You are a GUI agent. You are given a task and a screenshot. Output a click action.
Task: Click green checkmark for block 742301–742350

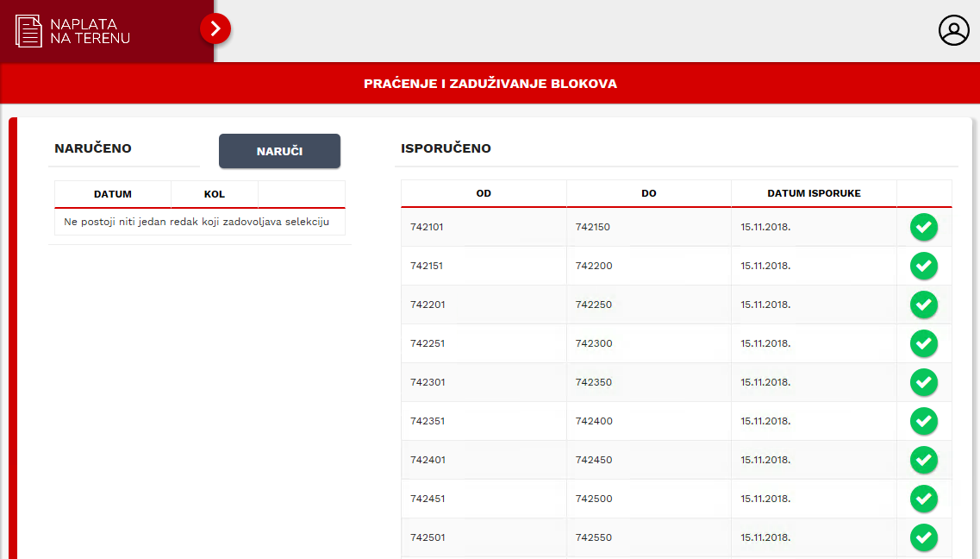924,382
